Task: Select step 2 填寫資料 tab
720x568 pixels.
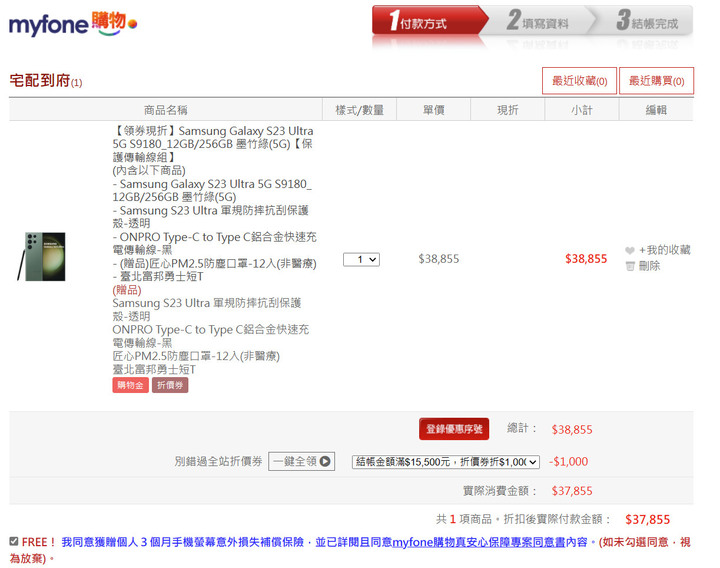Action: [539, 21]
